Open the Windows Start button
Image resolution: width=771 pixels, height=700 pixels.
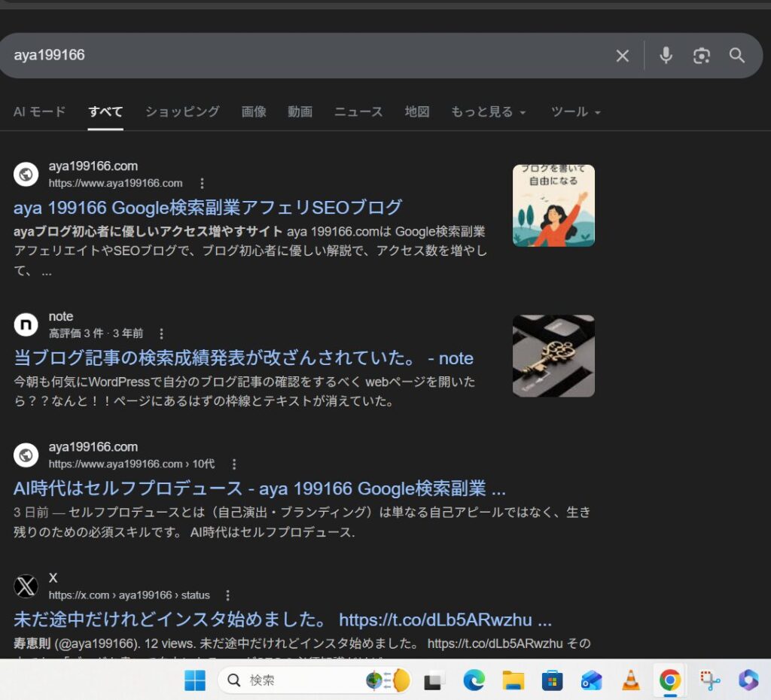[195, 680]
